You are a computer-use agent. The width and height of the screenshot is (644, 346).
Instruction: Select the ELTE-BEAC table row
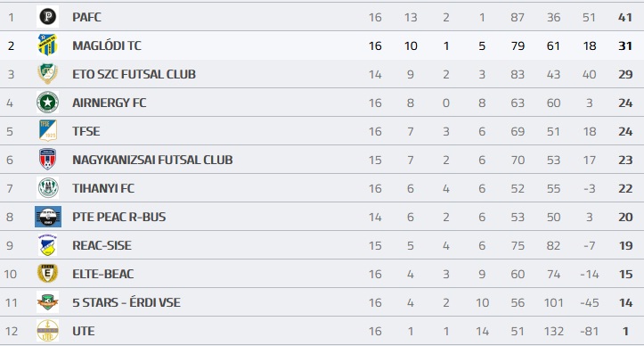(322, 274)
